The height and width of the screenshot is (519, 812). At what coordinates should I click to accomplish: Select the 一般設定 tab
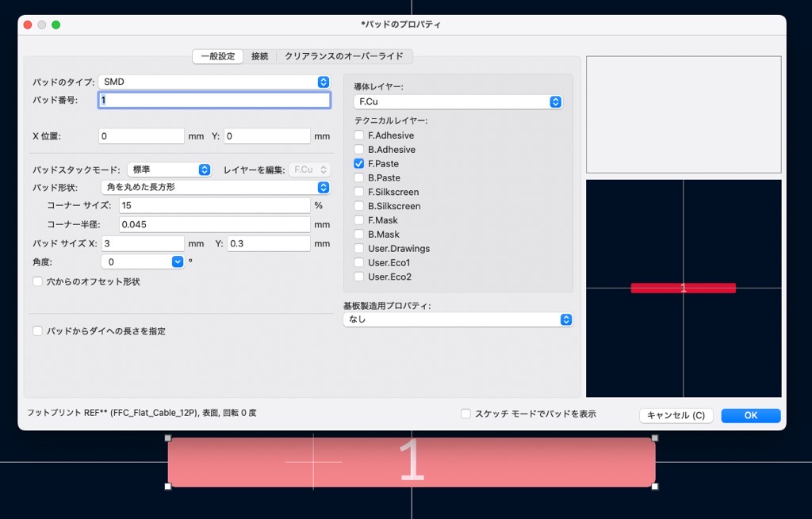point(217,56)
